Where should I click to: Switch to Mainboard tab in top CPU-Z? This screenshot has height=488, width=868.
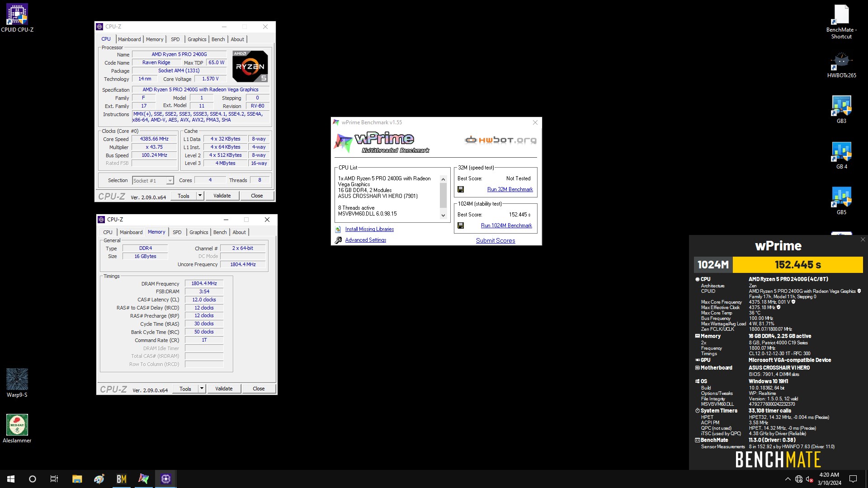(x=129, y=39)
